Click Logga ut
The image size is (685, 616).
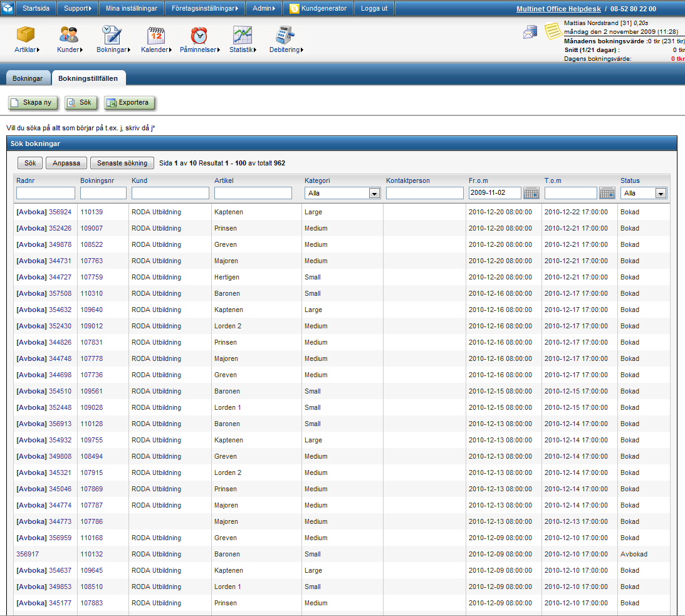pos(374,8)
